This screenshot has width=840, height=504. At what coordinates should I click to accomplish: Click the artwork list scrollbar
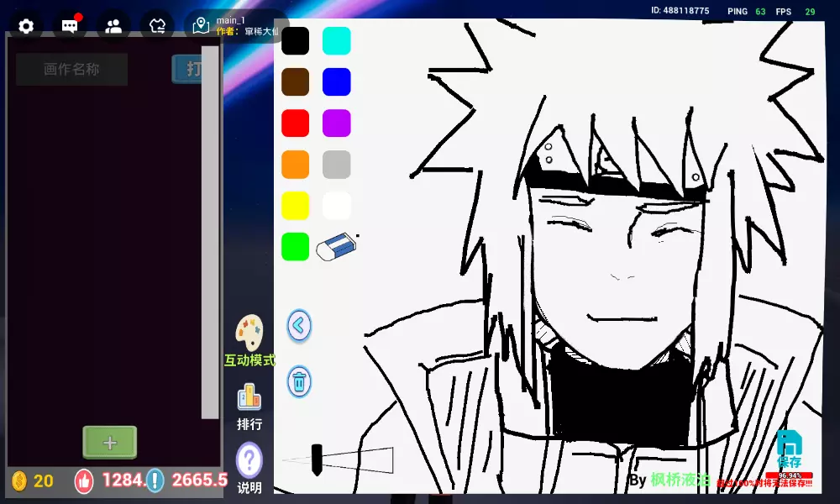pos(210,232)
